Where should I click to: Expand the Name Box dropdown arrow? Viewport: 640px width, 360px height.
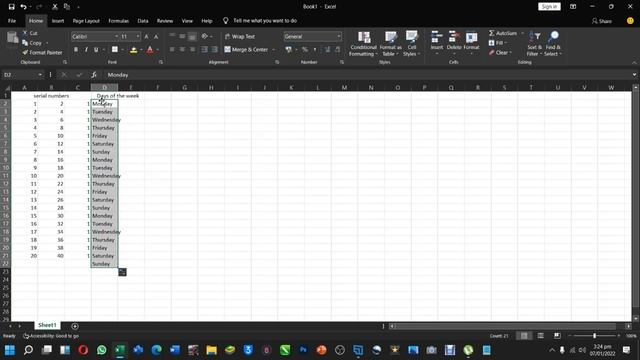coord(40,75)
